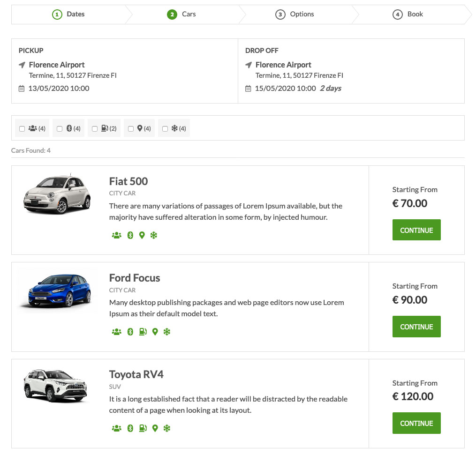Tick the air conditioning filter checkbox
The height and width of the screenshot is (454, 476).
click(x=165, y=129)
